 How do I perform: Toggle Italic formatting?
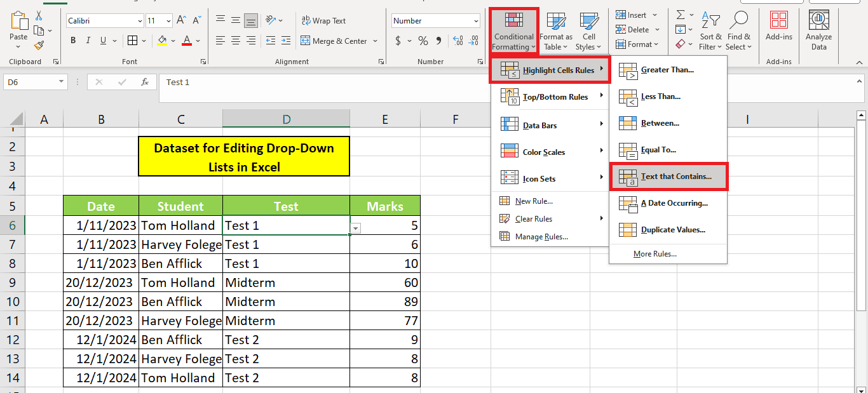click(88, 41)
